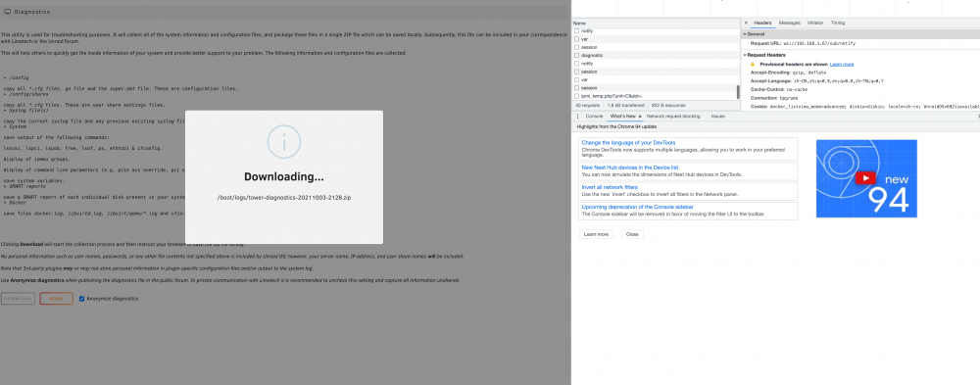The width and height of the screenshot is (980, 385).
Task: Click the info circle icon in Downloading dialog
Action: (284, 141)
